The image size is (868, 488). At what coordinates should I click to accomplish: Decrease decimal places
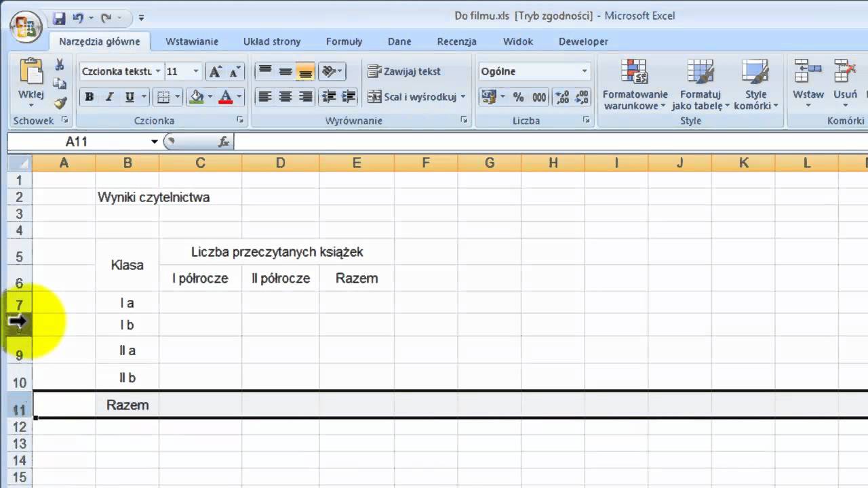pos(582,97)
